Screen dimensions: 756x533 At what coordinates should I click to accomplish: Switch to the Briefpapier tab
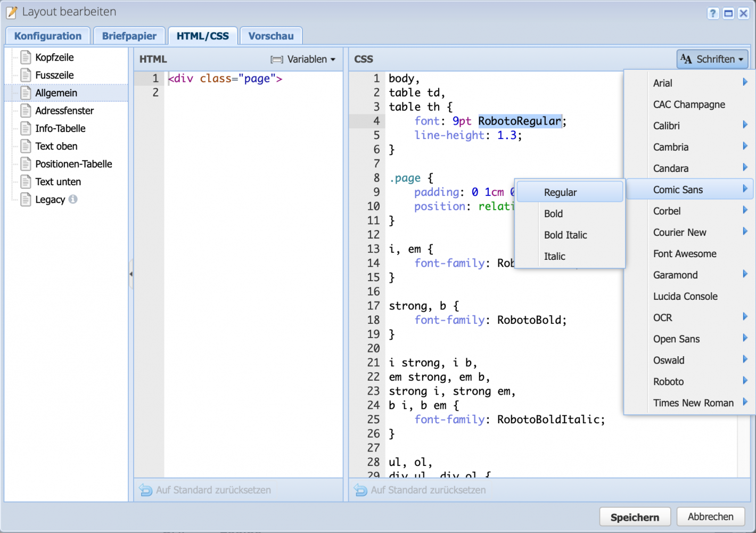[x=129, y=35]
